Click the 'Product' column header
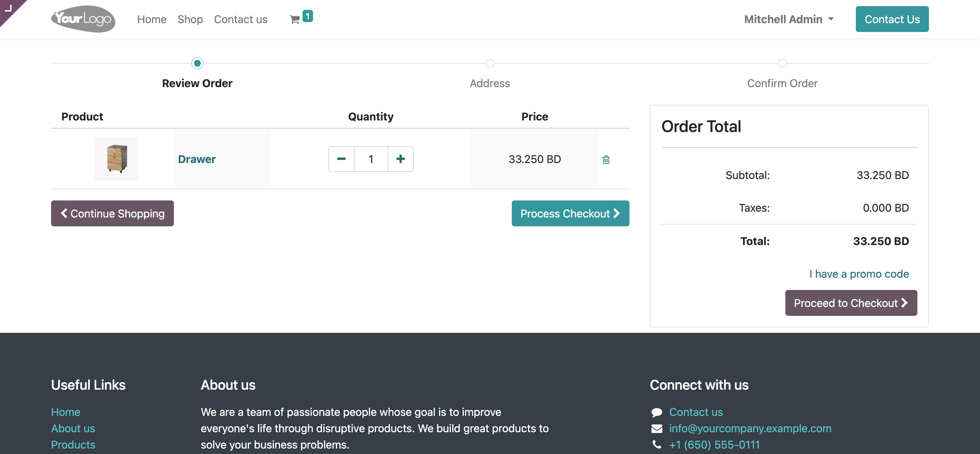This screenshot has width=980, height=454. pyautogui.click(x=82, y=117)
